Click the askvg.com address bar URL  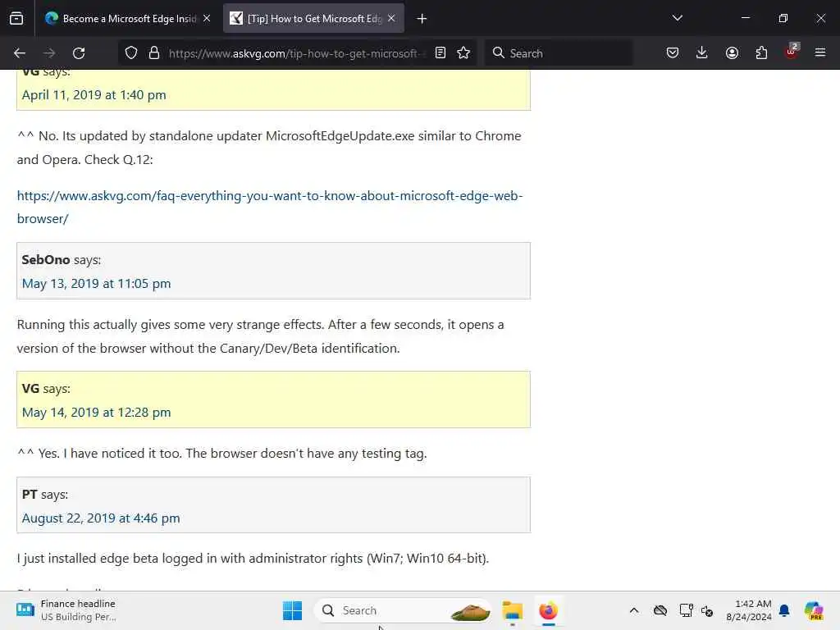point(296,53)
